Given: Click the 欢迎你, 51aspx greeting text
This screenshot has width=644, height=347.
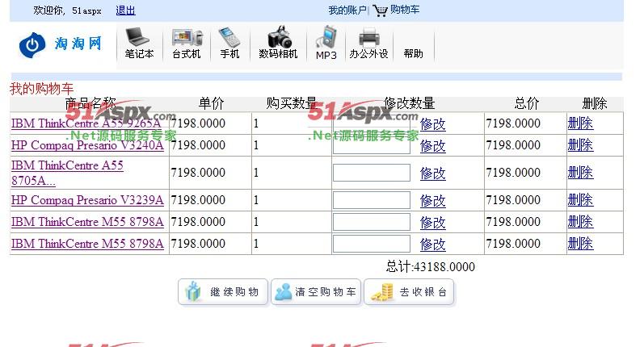Looking at the screenshot, I should click(67, 10).
